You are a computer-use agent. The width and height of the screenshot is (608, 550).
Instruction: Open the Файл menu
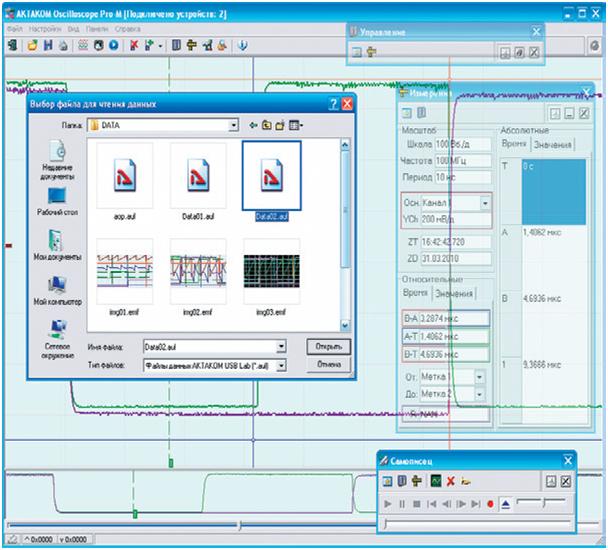click(x=15, y=29)
